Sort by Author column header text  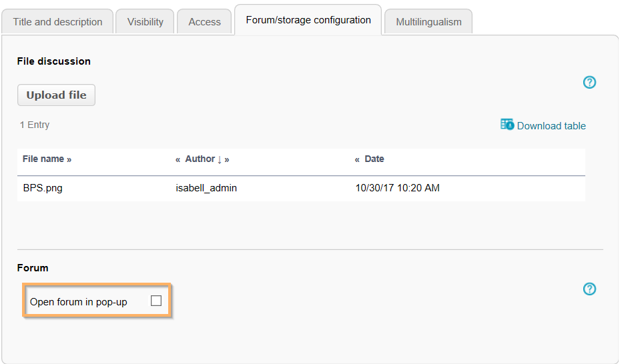[x=200, y=159]
